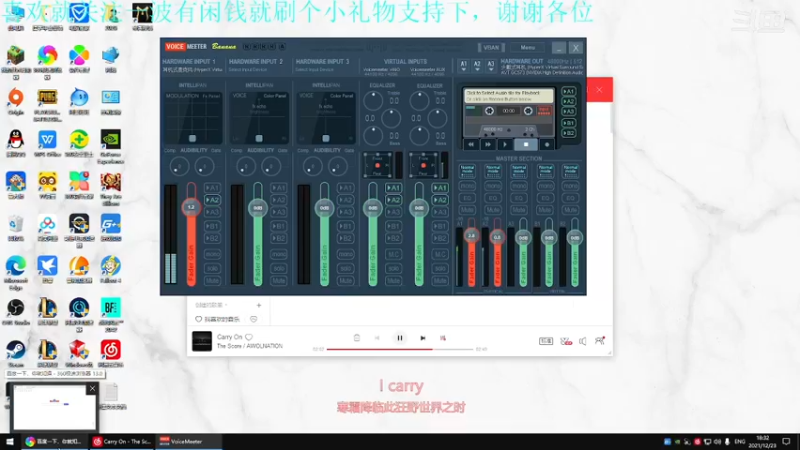Viewport: 800px width, 450px height.
Task: Toggle A1 routing on Hardware Input 1
Action: click(x=212, y=188)
